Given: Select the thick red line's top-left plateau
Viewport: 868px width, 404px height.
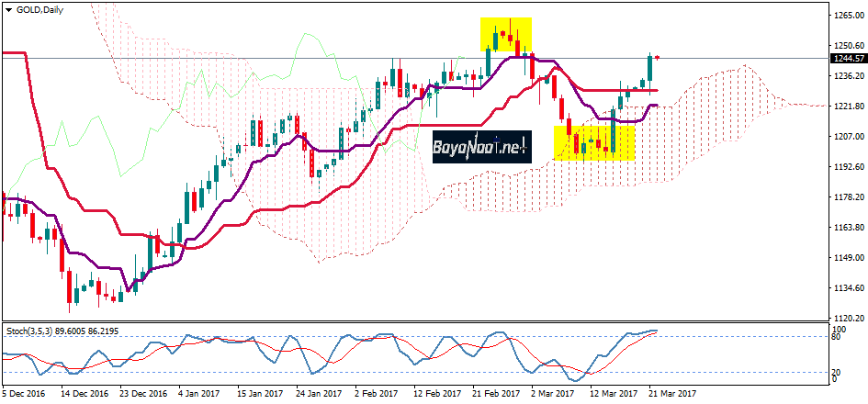Looking at the screenshot, I should [13, 53].
